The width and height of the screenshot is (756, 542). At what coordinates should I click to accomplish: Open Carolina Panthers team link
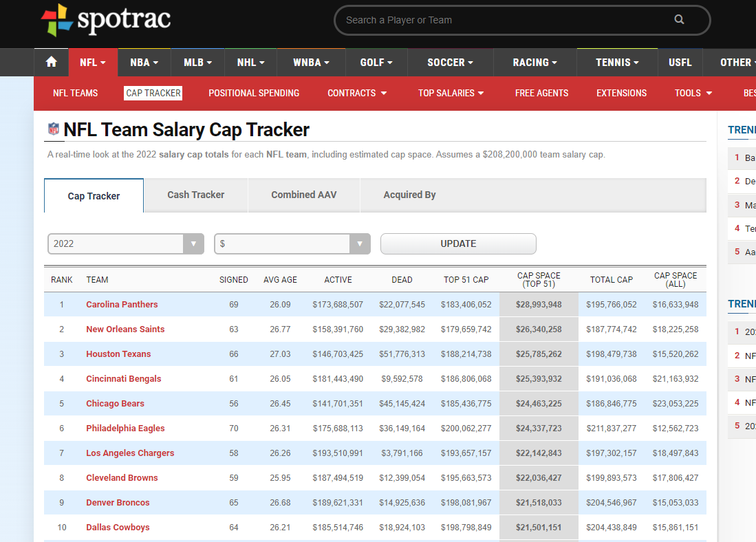pyautogui.click(x=122, y=304)
